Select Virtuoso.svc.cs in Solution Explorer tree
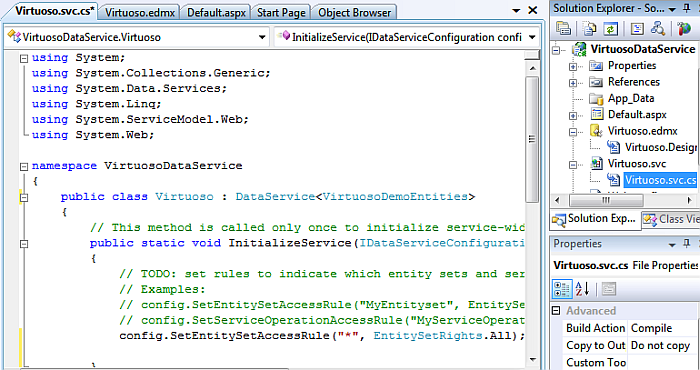The width and height of the screenshot is (700, 370). [660, 180]
